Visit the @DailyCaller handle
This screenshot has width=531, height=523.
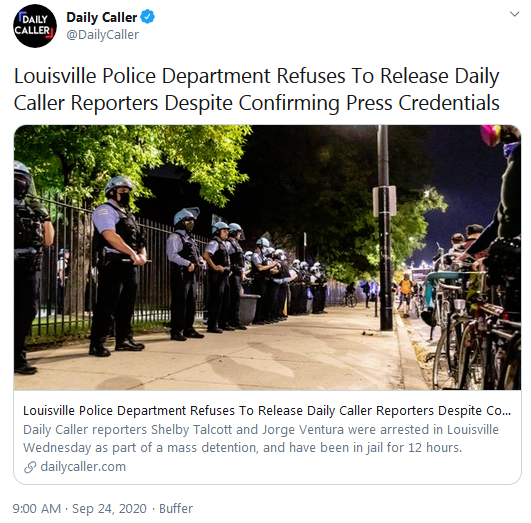click(103, 35)
